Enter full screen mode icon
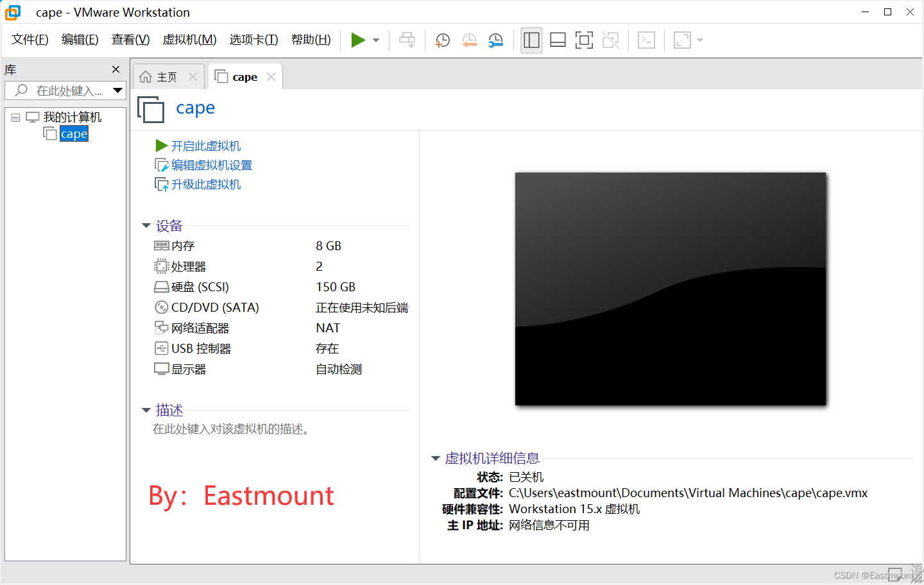Image resolution: width=924 pixels, height=585 pixels. pyautogui.click(x=584, y=40)
